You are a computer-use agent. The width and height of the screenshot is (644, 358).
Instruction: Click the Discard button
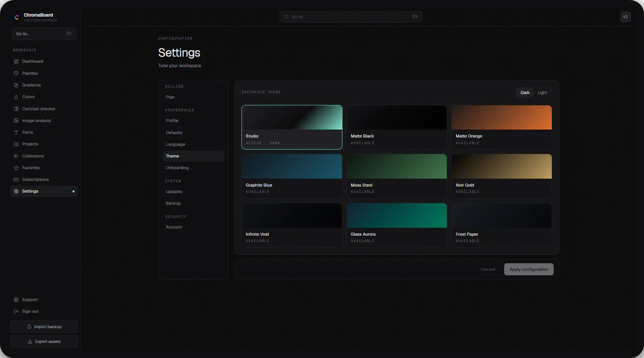pyautogui.click(x=488, y=269)
